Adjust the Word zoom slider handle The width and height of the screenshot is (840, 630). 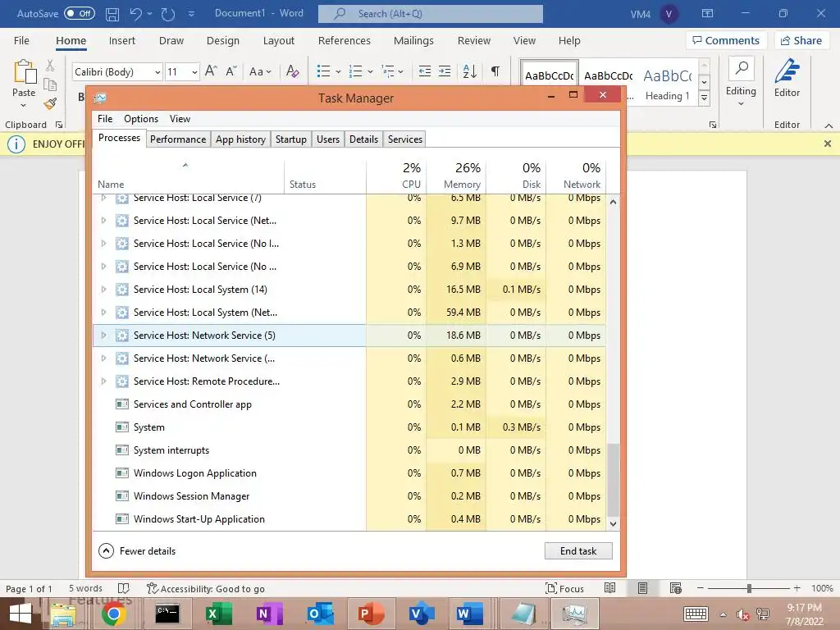click(x=749, y=588)
